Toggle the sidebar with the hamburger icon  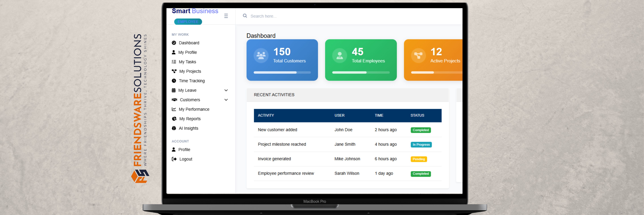pyautogui.click(x=226, y=16)
